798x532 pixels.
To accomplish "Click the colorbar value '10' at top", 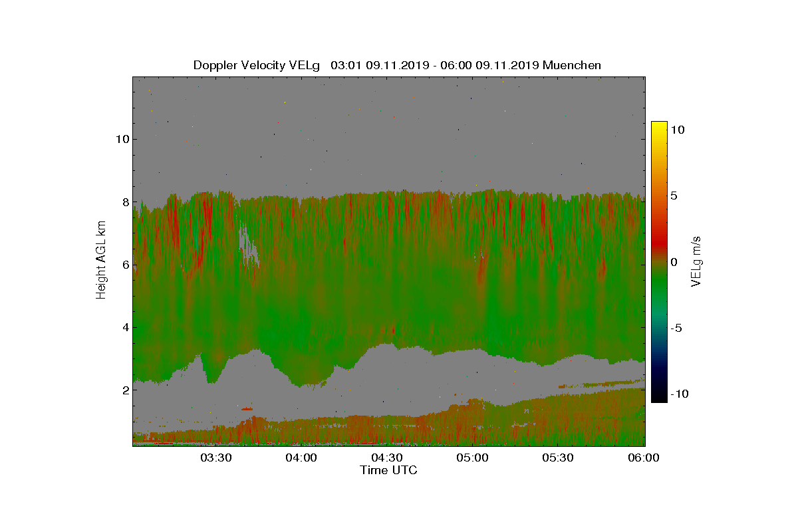I will coord(677,130).
